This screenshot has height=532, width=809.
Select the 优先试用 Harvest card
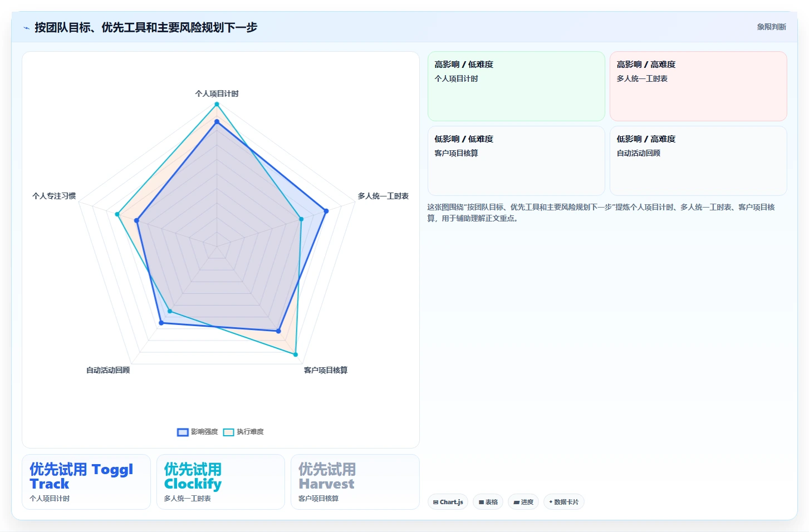355,482
